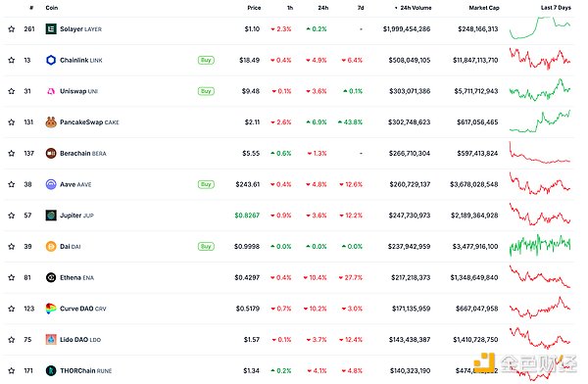Click the Berachain logo icon
Screen dimensions: 588x384
tap(51, 154)
